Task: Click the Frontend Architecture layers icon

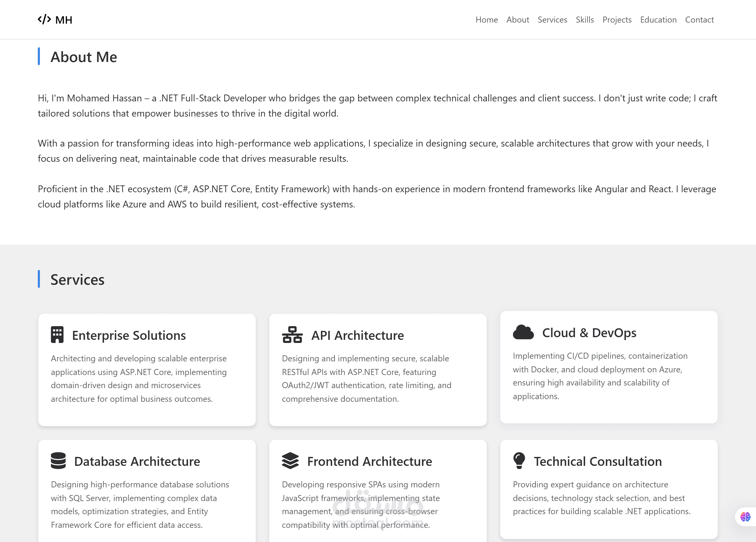Action: pos(290,461)
